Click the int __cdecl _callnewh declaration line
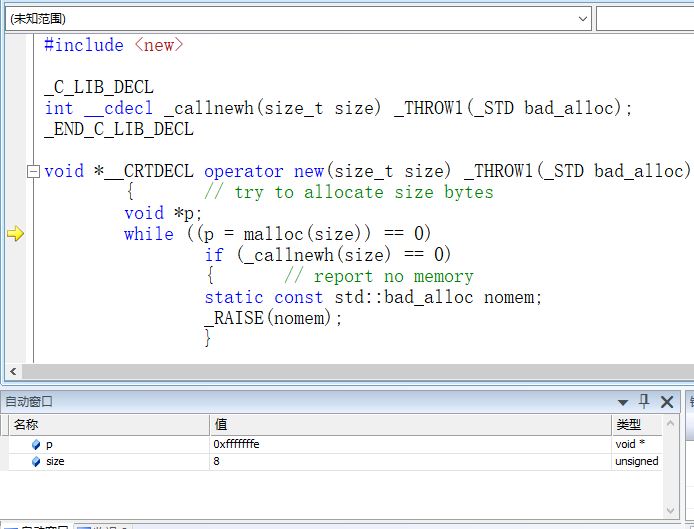Viewport: 694px width, 529px height. (338, 108)
